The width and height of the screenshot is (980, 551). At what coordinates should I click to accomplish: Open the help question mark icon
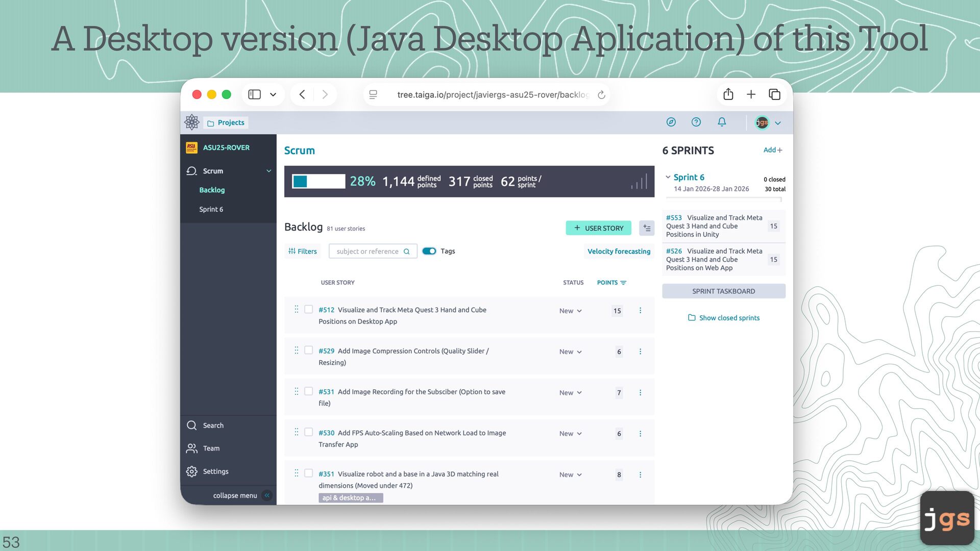[x=696, y=122]
